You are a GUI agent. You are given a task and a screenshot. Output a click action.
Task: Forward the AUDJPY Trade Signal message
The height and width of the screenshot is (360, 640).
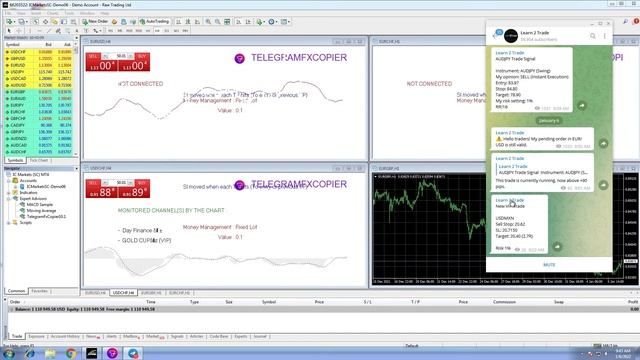coord(582,106)
